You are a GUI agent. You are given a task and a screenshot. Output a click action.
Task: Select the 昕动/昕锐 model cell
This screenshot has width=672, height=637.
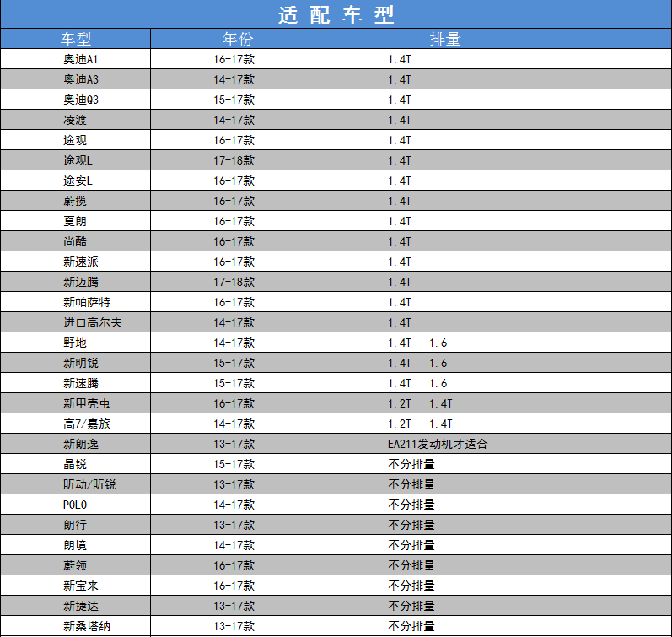pyautogui.click(x=75, y=484)
